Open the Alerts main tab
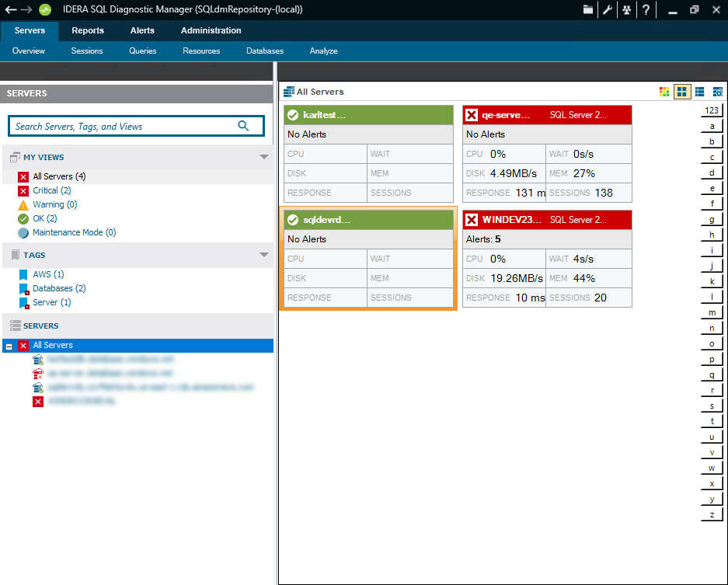The height and width of the screenshot is (585, 728). (142, 30)
